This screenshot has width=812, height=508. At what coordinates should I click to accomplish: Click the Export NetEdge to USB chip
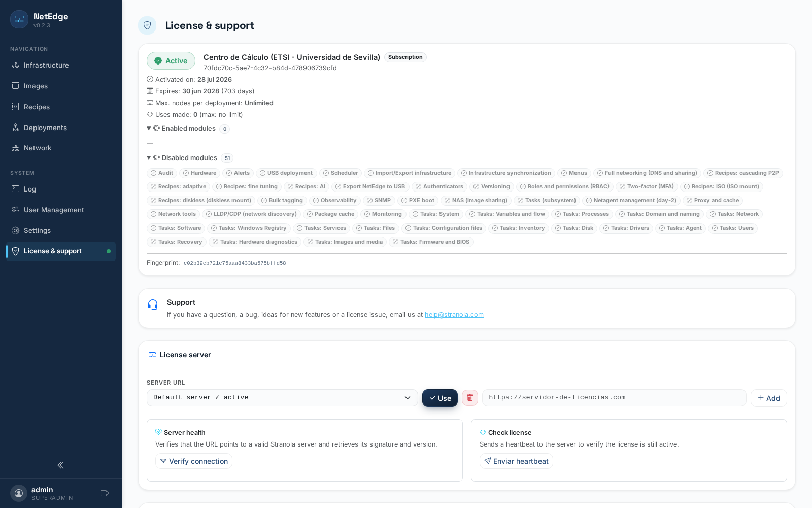pos(370,187)
